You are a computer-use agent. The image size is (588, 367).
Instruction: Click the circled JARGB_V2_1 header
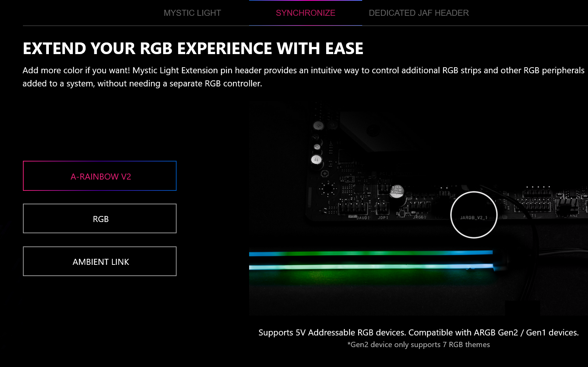tap(473, 215)
